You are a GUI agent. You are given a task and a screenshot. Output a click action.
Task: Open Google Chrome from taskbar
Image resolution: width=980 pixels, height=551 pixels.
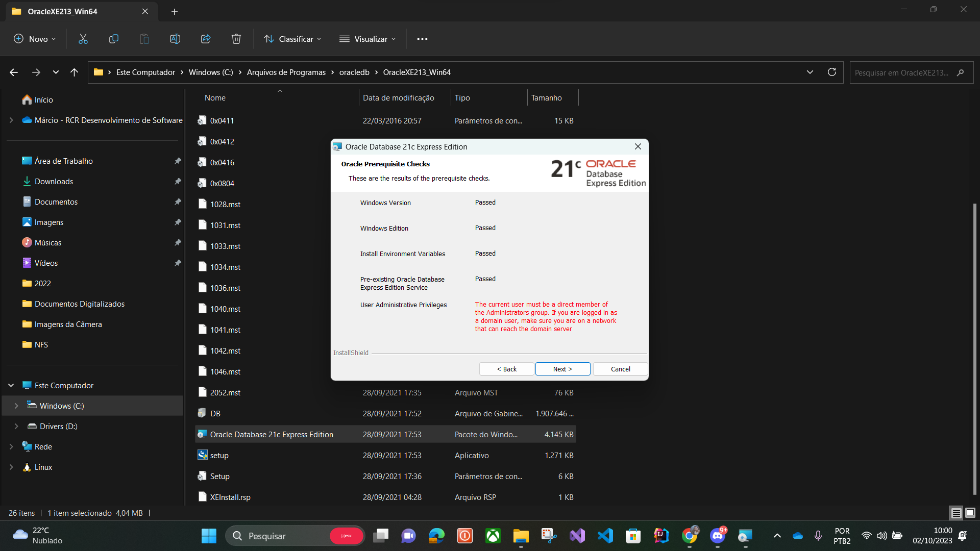[x=690, y=536]
